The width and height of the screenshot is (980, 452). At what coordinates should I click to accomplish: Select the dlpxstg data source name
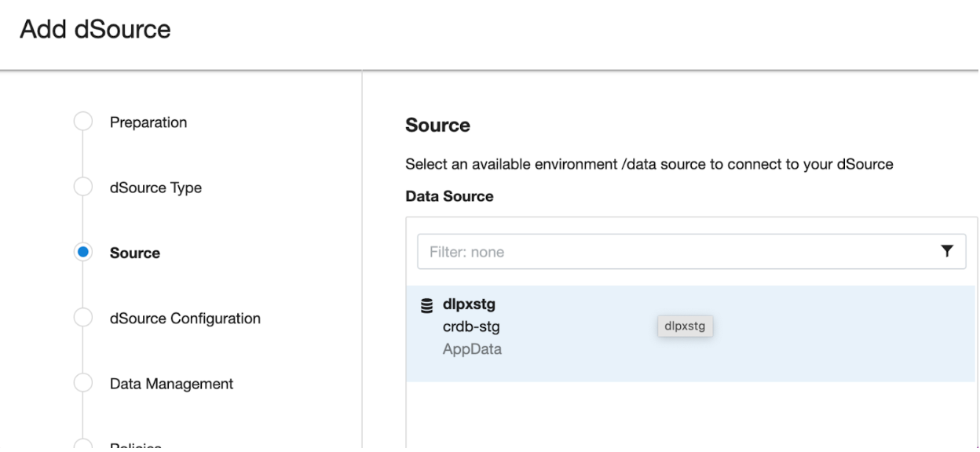coord(469,305)
